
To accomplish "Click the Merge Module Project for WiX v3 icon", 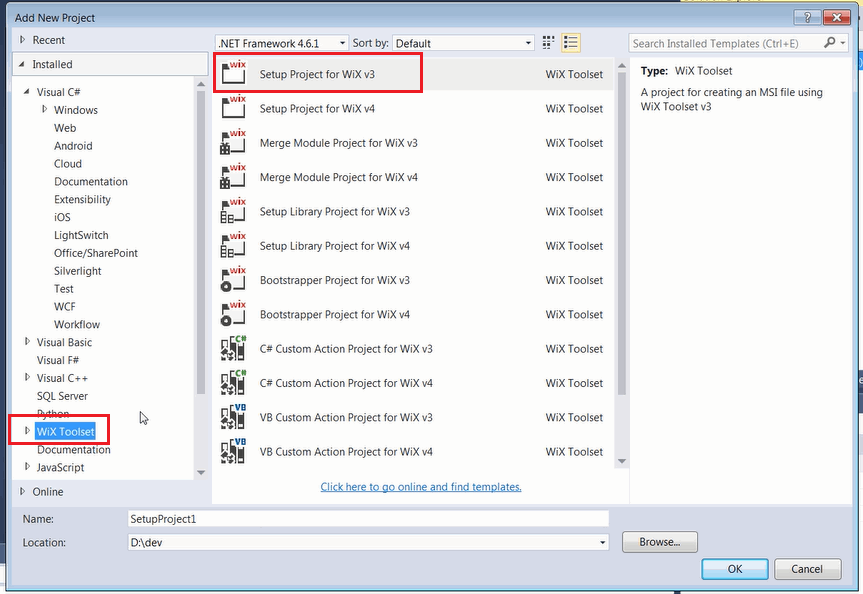I will point(233,143).
